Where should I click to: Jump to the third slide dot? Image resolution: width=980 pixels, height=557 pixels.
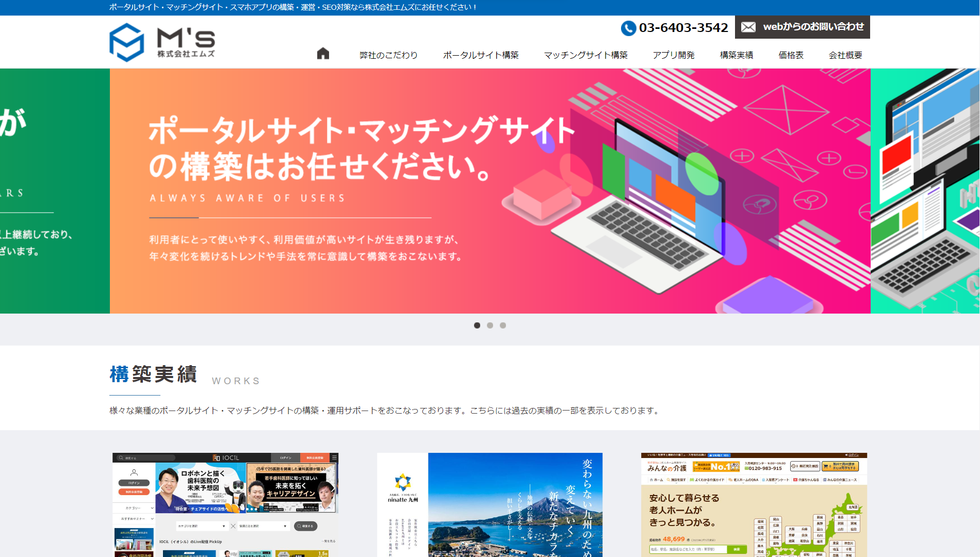point(503,325)
